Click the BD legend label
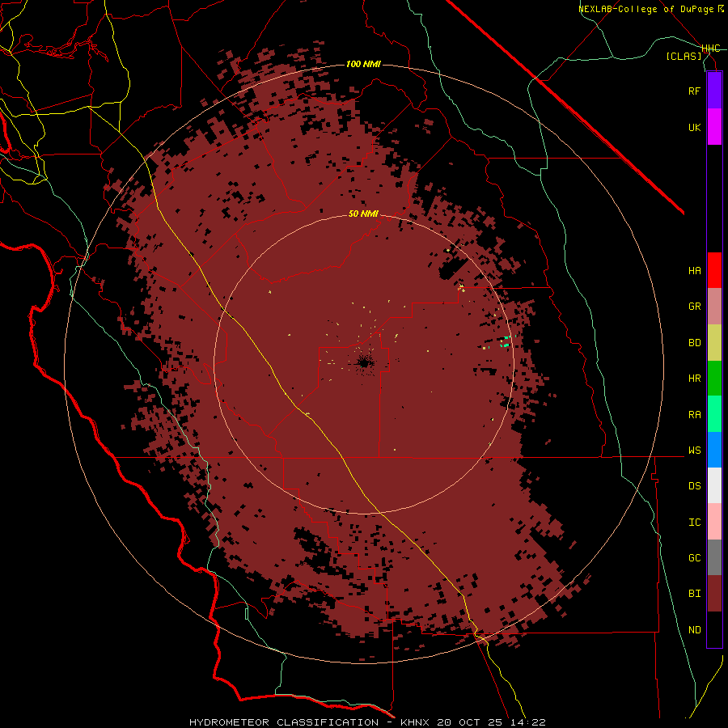This screenshot has height=728, width=728. point(694,343)
